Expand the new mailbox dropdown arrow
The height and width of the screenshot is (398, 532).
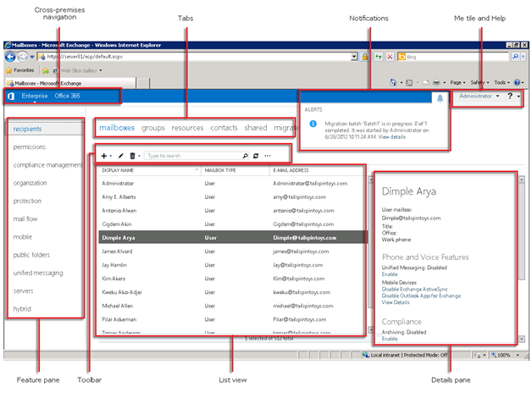111,156
